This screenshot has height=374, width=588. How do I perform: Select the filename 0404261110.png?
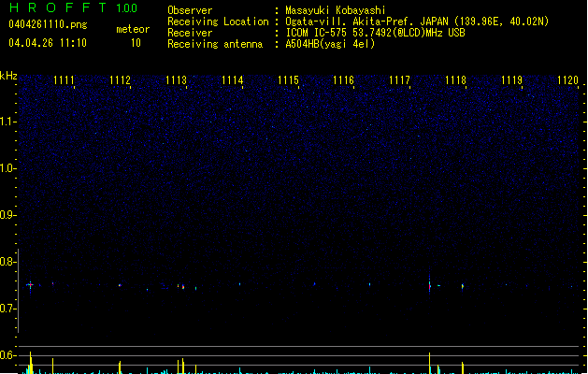point(48,24)
